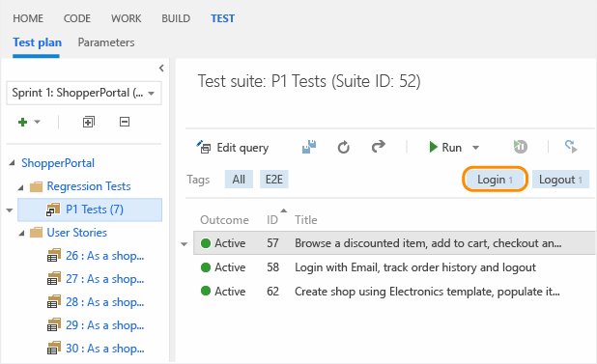This screenshot has height=364, width=597.
Task: Select the Regression Tests suite
Action: click(x=89, y=186)
